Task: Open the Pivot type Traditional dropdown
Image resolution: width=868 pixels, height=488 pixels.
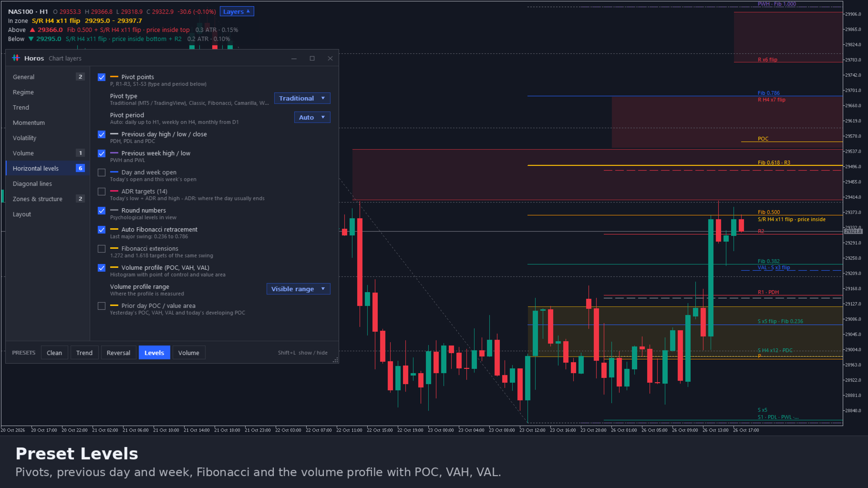Action: (x=302, y=98)
